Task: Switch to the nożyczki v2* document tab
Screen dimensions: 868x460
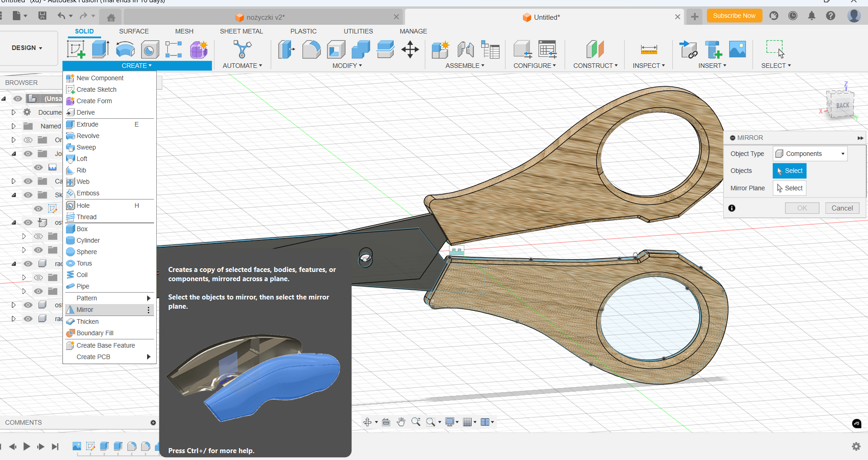Action: pyautogui.click(x=264, y=17)
